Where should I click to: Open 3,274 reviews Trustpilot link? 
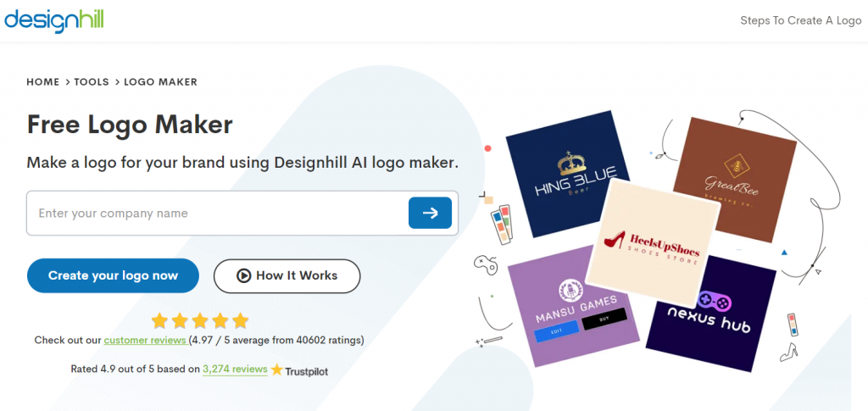(235, 369)
